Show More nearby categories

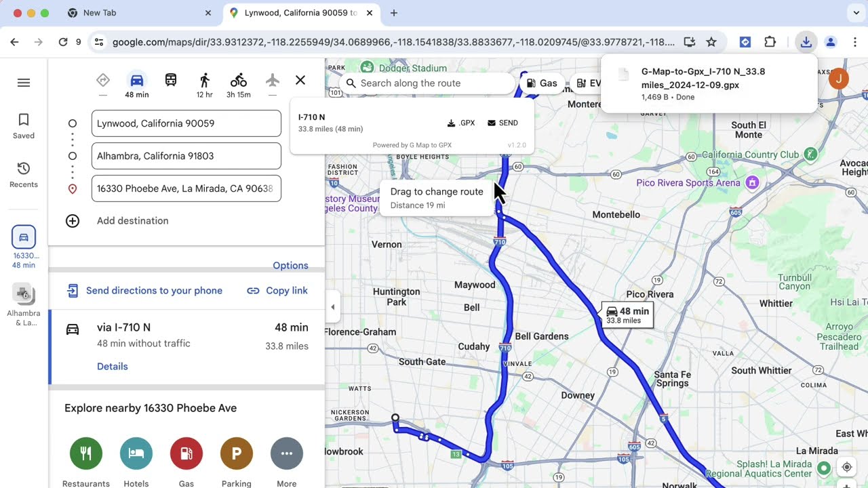[x=287, y=462]
